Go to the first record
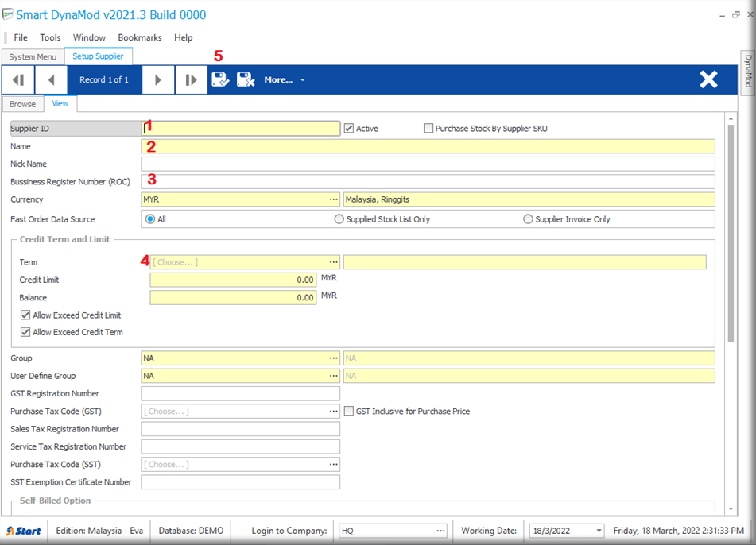 coord(17,79)
